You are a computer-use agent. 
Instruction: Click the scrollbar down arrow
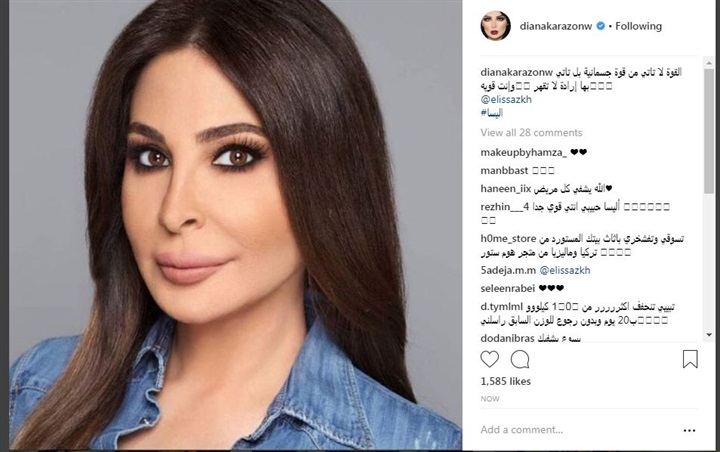(709, 335)
